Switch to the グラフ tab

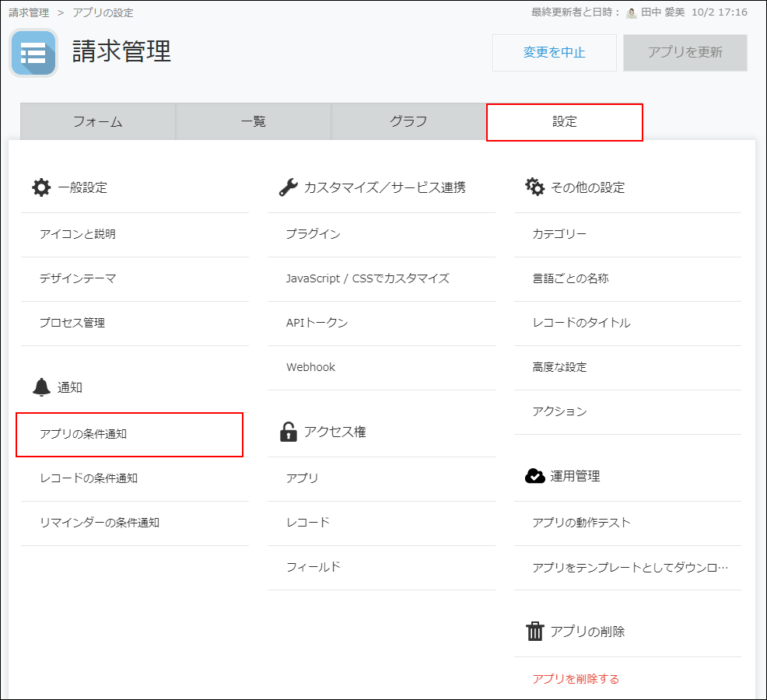click(408, 121)
